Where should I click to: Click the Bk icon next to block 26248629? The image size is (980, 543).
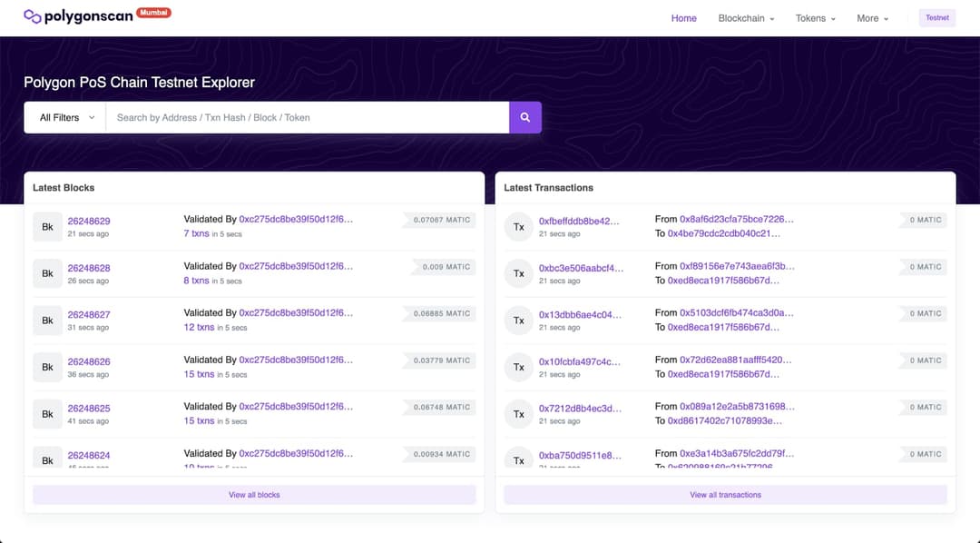click(47, 226)
